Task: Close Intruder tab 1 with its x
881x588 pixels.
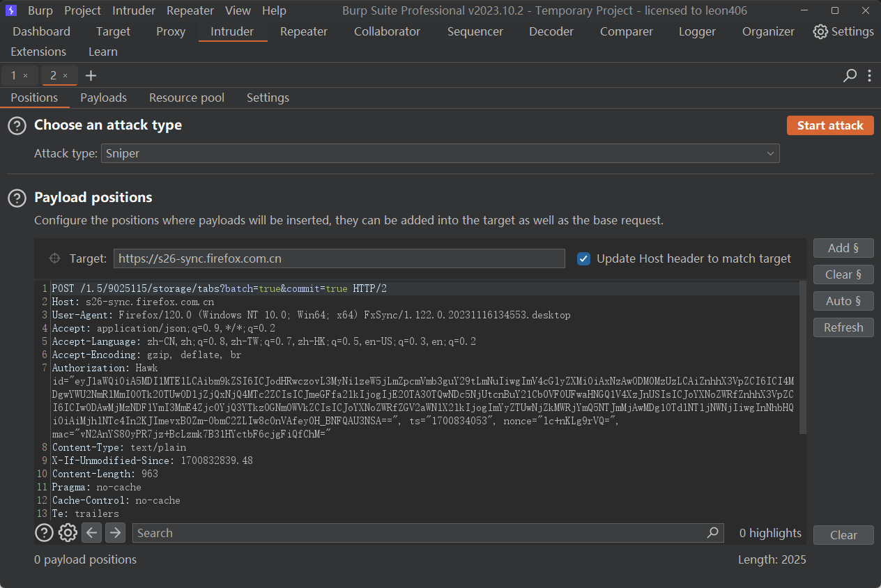Action: click(25, 75)
